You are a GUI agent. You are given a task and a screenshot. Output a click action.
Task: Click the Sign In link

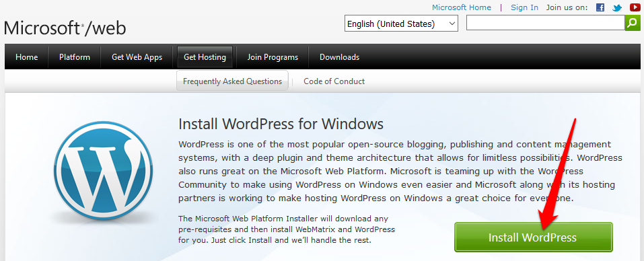pos(524,7)
